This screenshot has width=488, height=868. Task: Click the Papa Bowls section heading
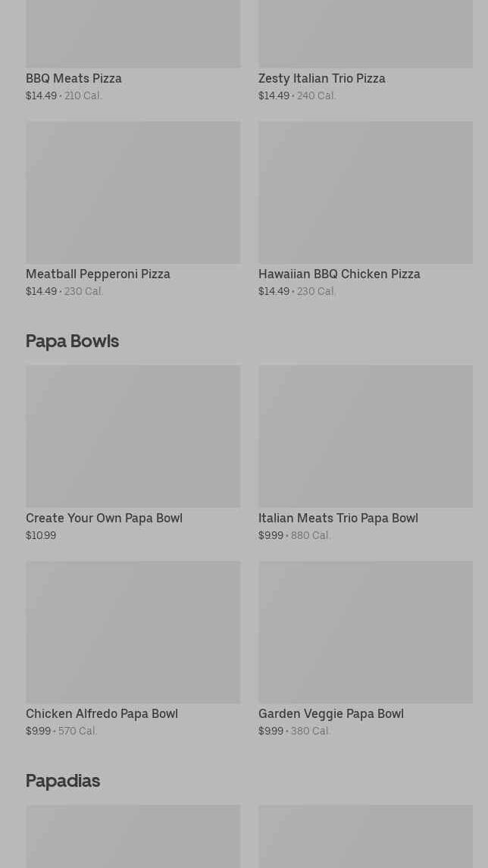pyautogui.click(x=72, y=341)
